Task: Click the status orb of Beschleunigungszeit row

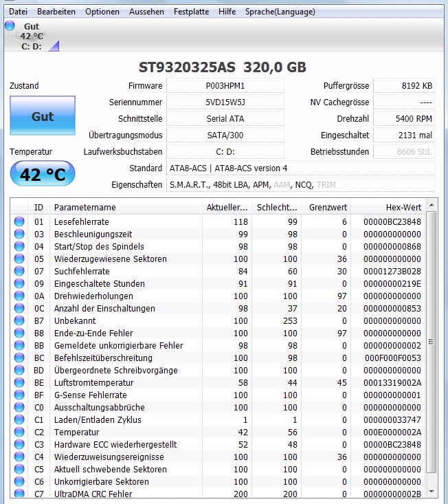Action: click(19, 234)
